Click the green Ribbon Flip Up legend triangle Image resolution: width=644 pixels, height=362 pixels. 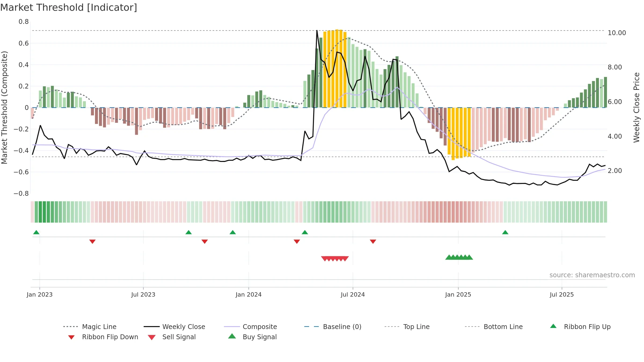[x=553, y=326]
